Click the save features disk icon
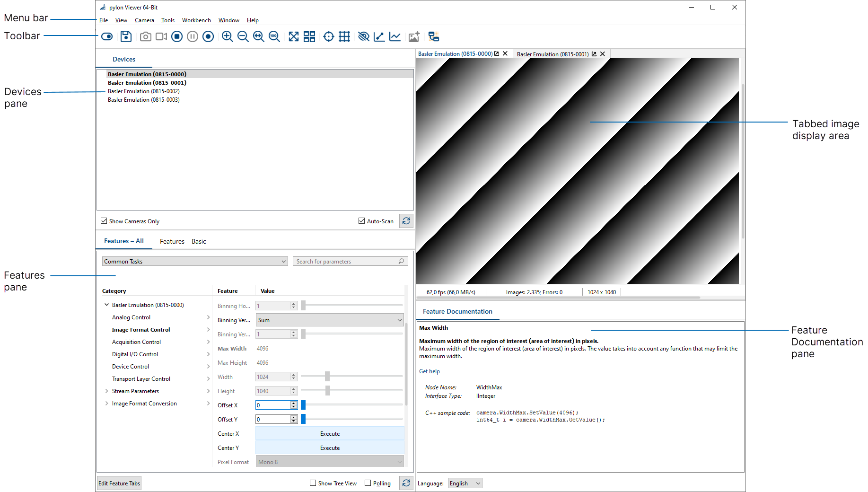 (x=126, y=36)
